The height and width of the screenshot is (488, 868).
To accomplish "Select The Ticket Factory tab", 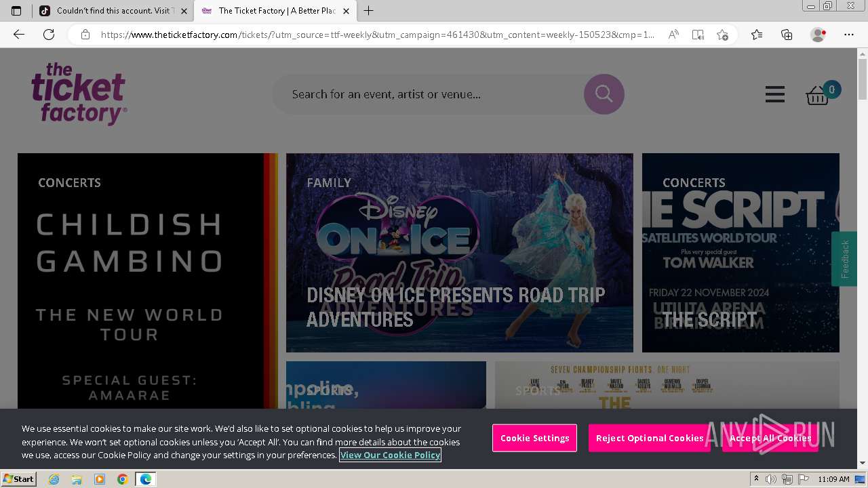I will pyautogui.click(x=275, y=11).
